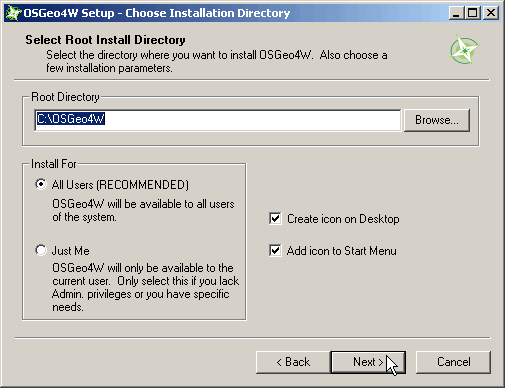Viewport: 505px width, 388px height.
Task: Close the setup window with X
Action: coord(491,13)
